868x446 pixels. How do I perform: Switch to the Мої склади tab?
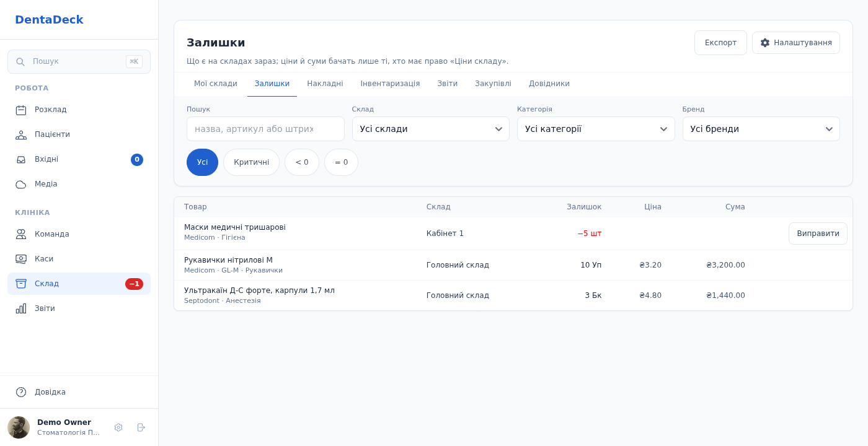[216, 84]
